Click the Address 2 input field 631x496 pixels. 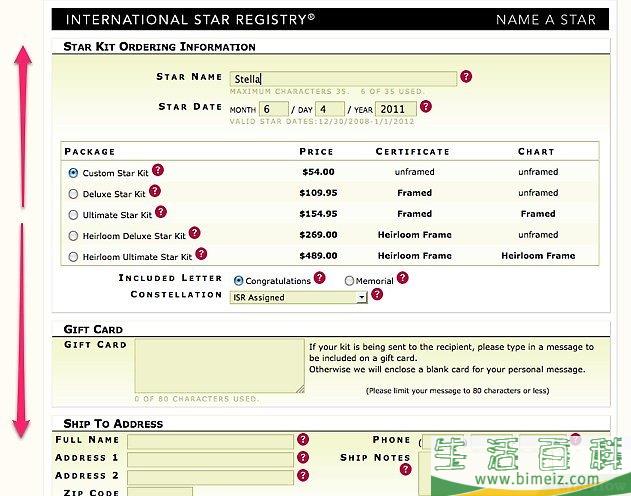click(x=210, y=478)
